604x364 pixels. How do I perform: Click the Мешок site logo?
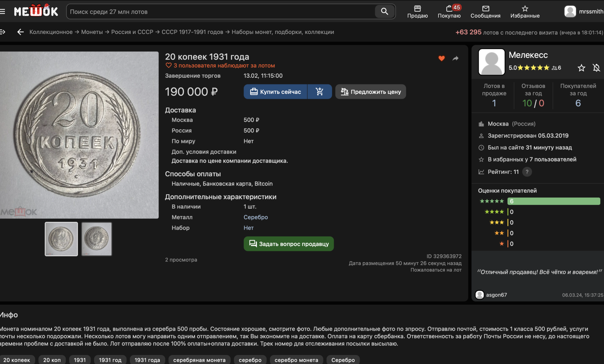[36, 11]
